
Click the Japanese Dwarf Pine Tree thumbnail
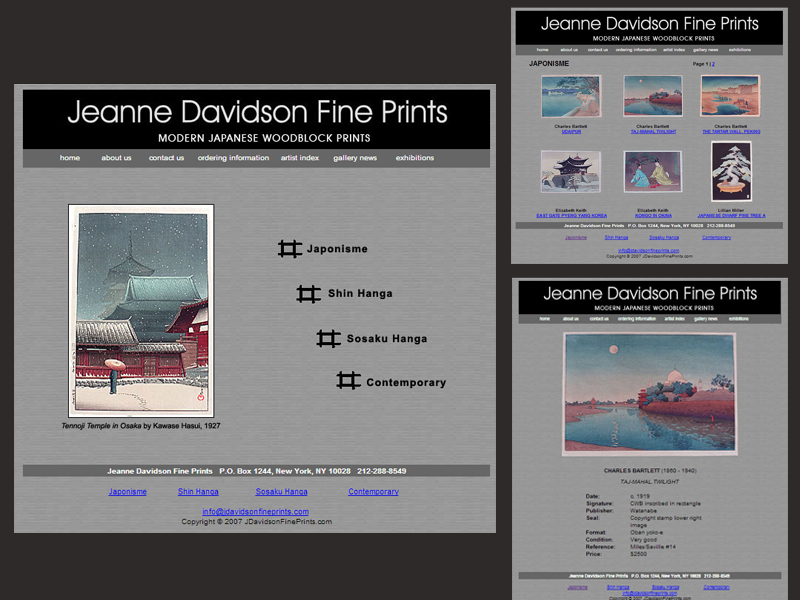point(731,171)
